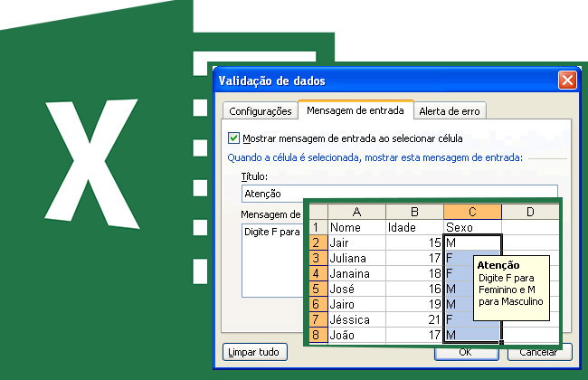Click the Nome header cell
This screenshot has height=380, width=588.
(x=356, y=227)
